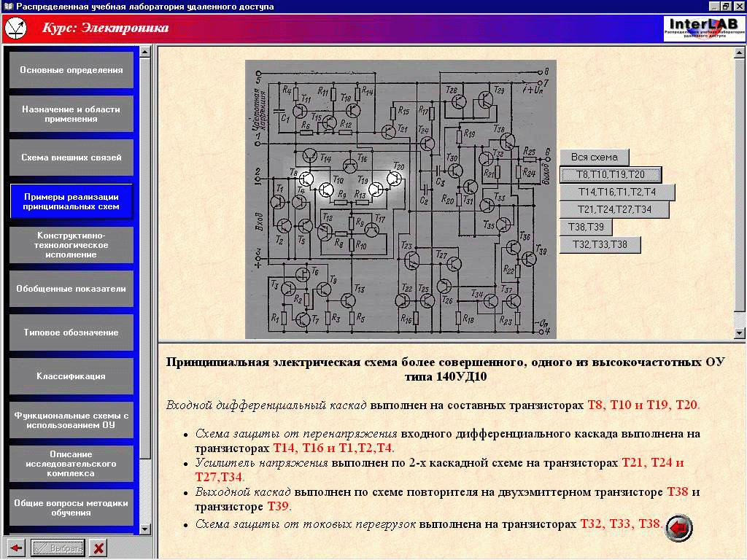Click red text T8, T10 и T19, T20
Viewport: 747px width, 560px height.
coord(643,405)
